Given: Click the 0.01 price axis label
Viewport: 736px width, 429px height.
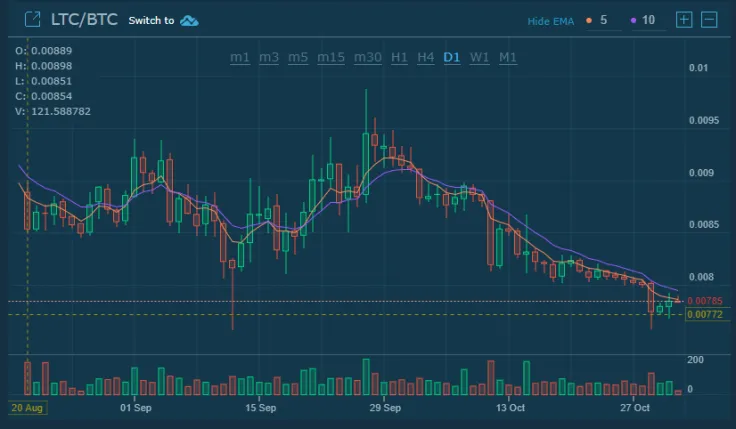Looking at the screenshot, I should (698, 68).
